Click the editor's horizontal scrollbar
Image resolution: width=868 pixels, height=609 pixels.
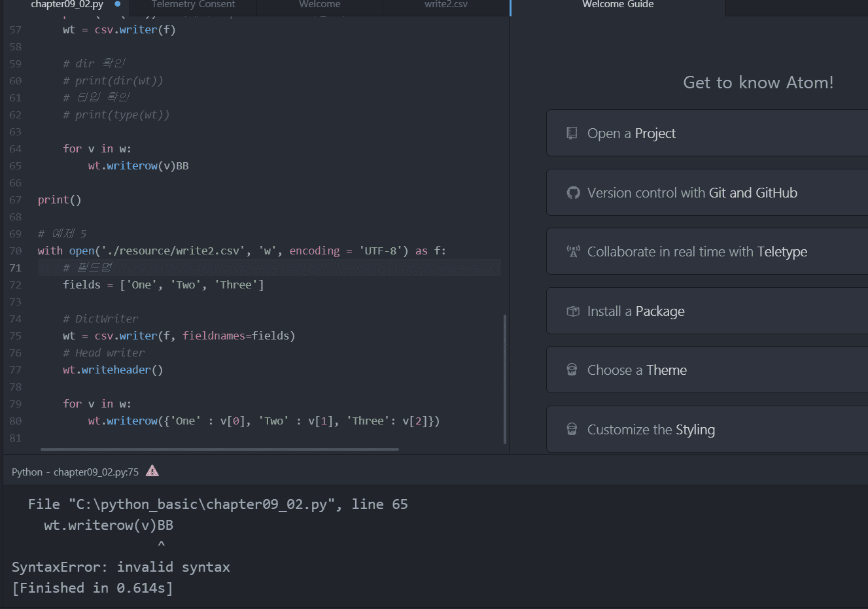[219, 449]
